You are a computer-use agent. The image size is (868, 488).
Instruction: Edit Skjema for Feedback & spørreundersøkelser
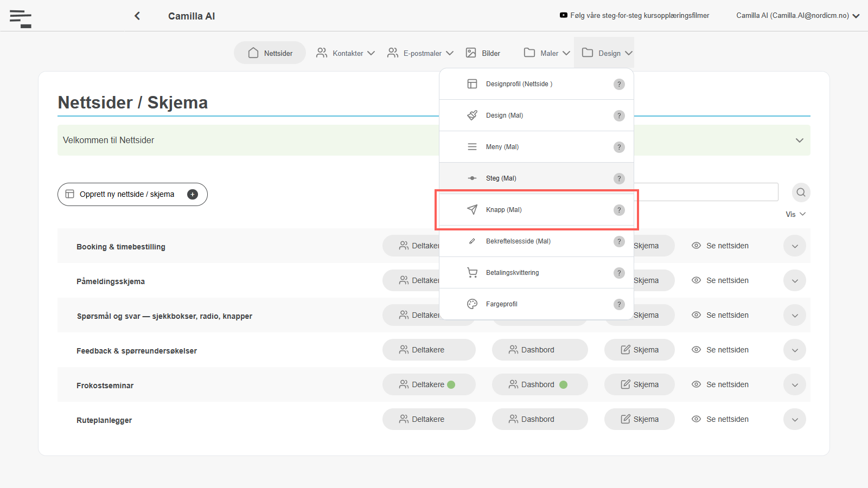point(640,350)
